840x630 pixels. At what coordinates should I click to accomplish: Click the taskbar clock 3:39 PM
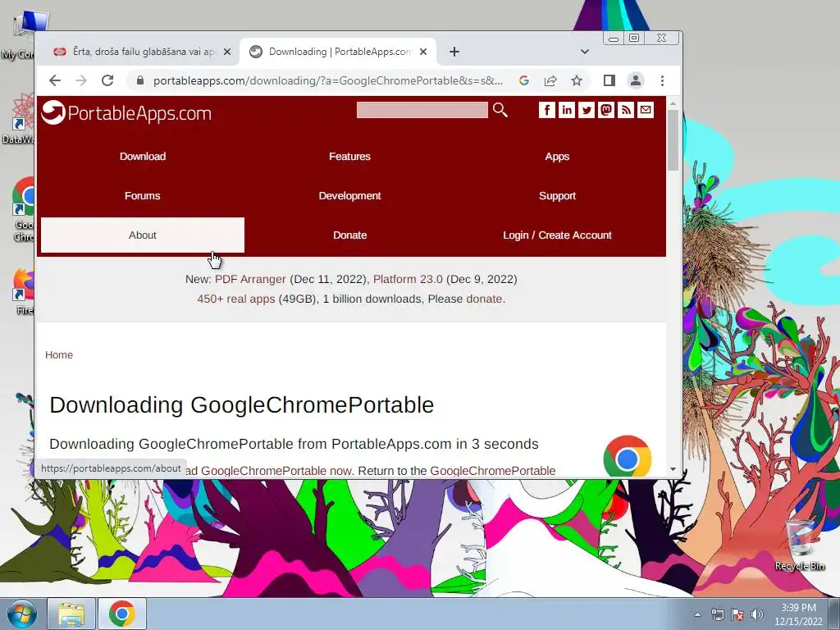[x=798, y=608]
